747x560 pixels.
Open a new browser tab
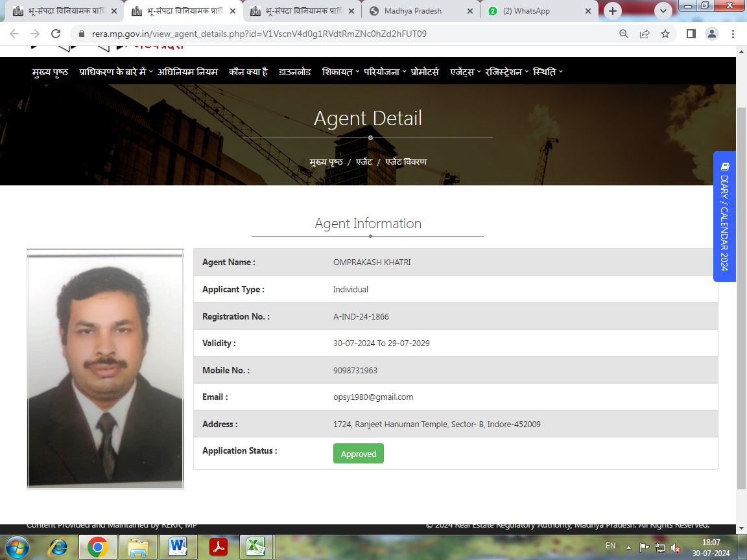pos(613,11)
